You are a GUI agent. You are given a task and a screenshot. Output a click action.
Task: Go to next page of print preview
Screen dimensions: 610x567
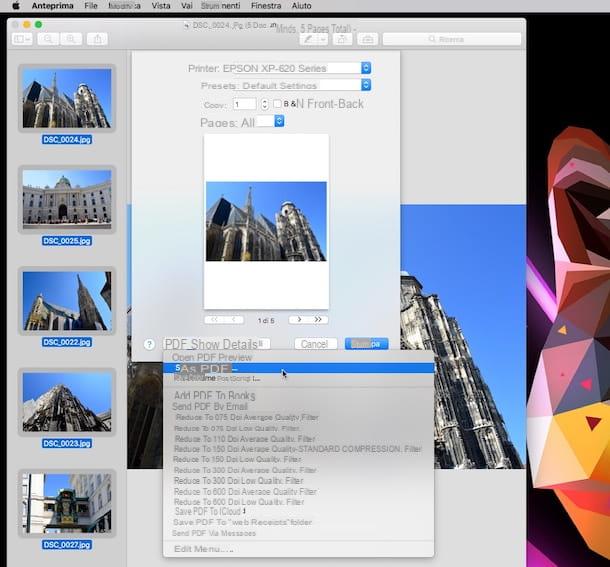point(299,319)
